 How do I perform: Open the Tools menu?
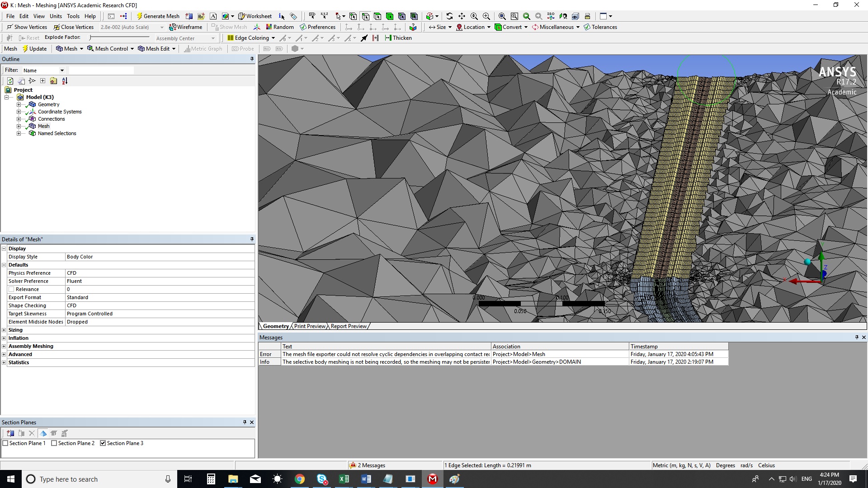pyautogui.click(x=73, y=16)
